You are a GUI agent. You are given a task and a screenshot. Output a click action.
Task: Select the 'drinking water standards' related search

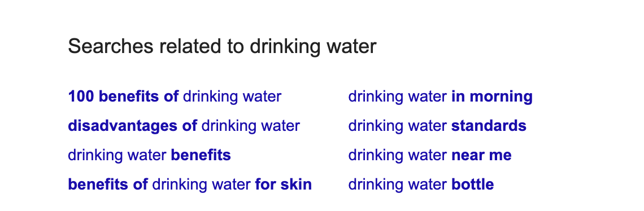coord(437,126)
